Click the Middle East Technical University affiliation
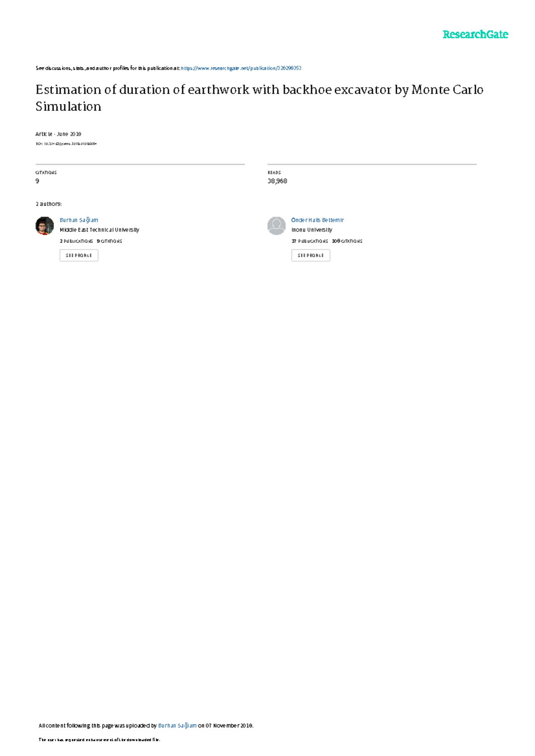 (x=99, y=230)
